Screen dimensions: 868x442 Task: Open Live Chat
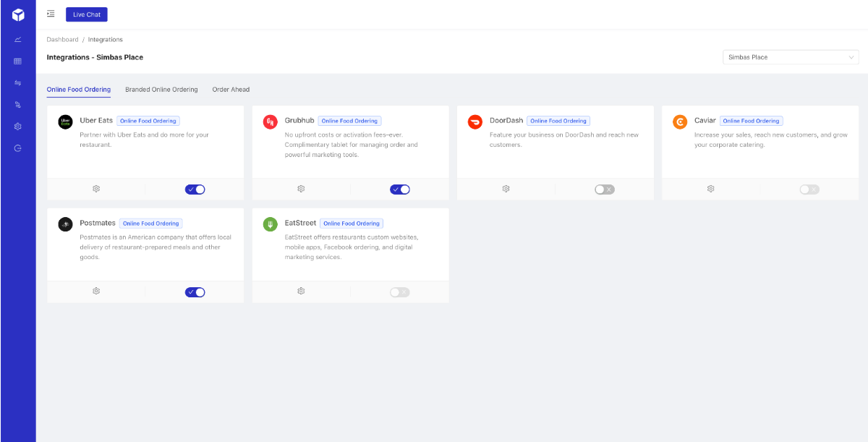click(x=87, y=14)
